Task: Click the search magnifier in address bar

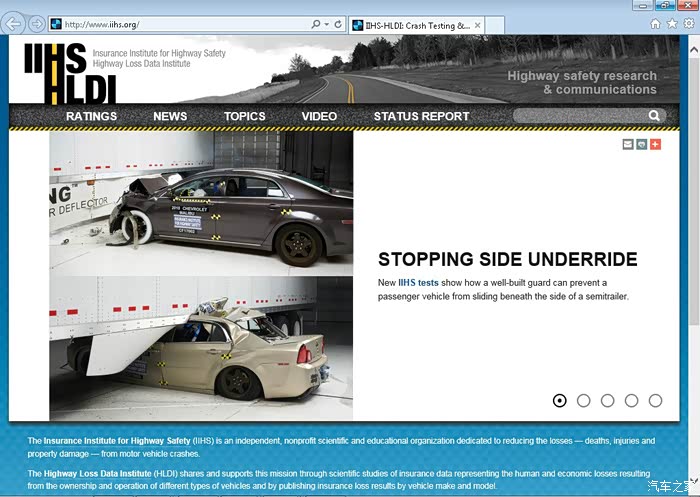Action: (316, 24)
